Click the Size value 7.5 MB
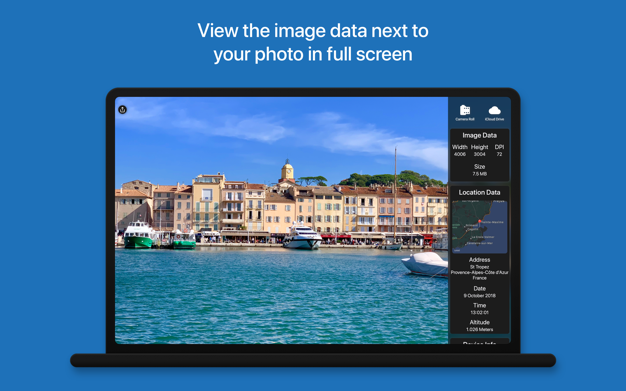 tap(479, 174)
